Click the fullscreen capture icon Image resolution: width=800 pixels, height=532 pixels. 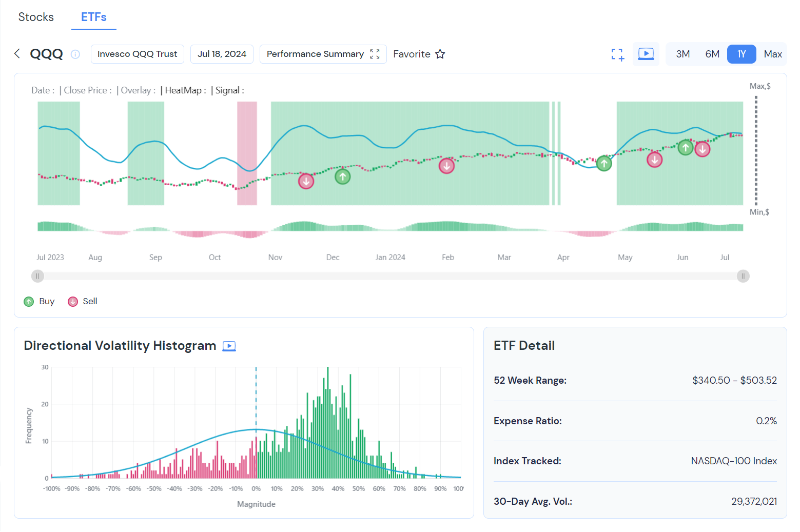coord(618,54)
